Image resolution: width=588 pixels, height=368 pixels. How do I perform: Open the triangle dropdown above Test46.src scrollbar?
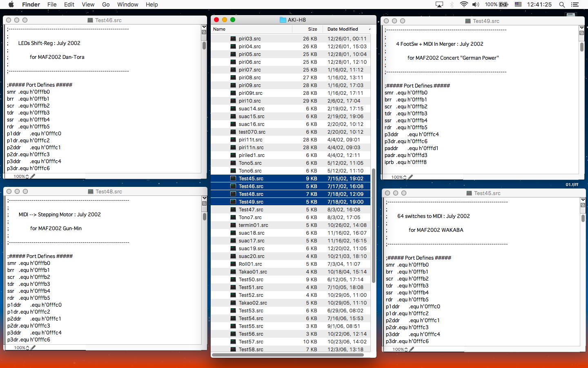point(204,27)
